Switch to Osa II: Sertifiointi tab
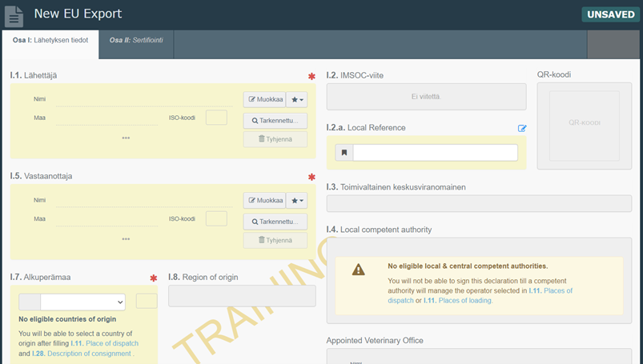 135,39
